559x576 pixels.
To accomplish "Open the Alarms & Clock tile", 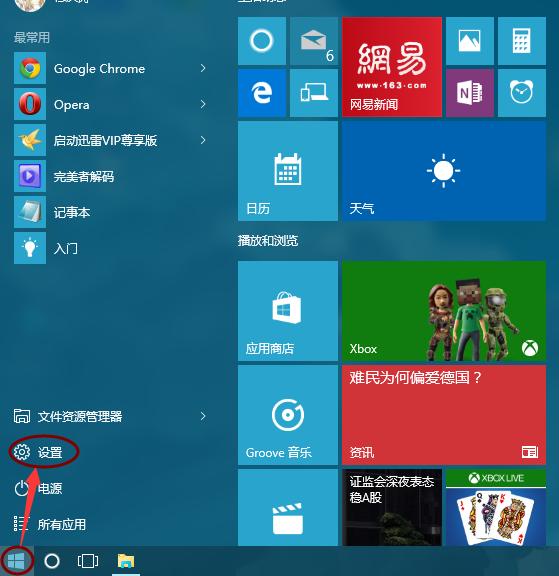I will (x=522, y=93).
